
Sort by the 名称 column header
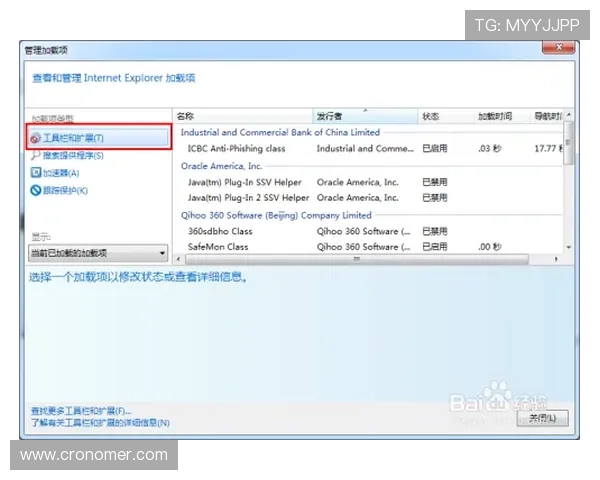(243, 116)
